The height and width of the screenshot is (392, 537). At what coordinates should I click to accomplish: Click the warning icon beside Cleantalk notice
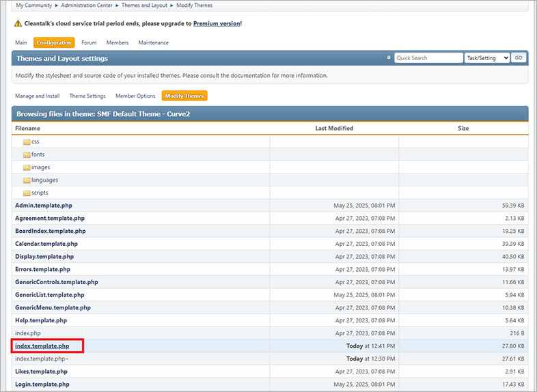(18, 24)
